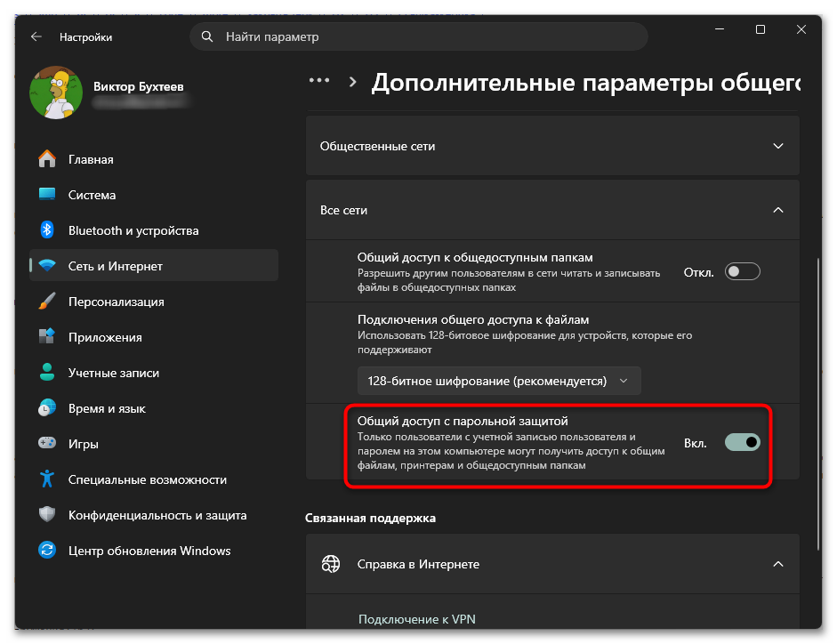Open Приложения settings label

tap(105, 337)
